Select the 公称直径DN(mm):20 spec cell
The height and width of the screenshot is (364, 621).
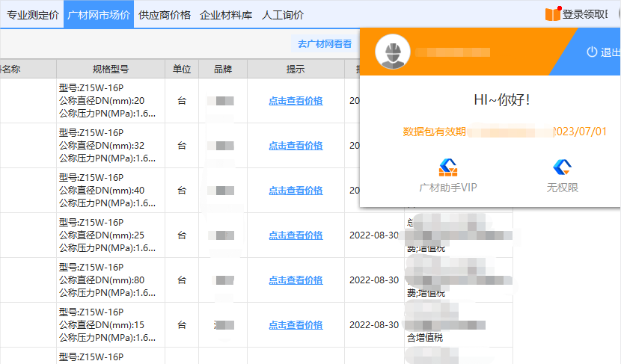point(111,101)
